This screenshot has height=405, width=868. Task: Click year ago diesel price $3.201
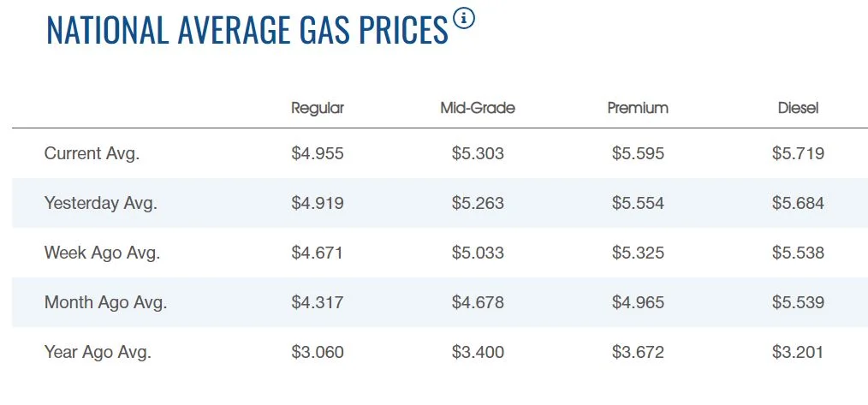pyautogui.click(x=798, y=352)
